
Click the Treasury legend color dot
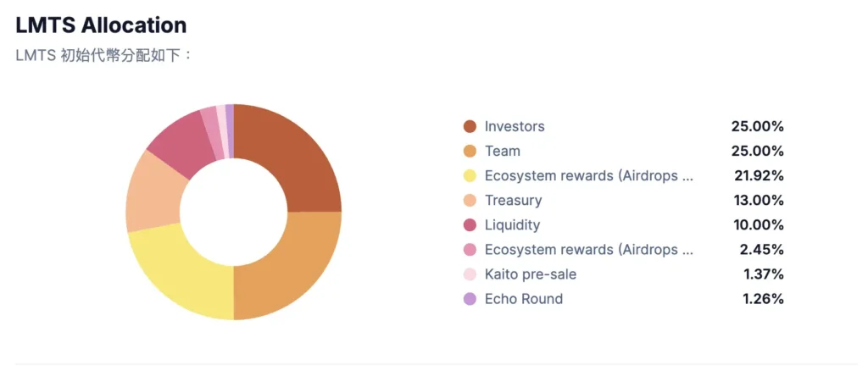point(470,201)
